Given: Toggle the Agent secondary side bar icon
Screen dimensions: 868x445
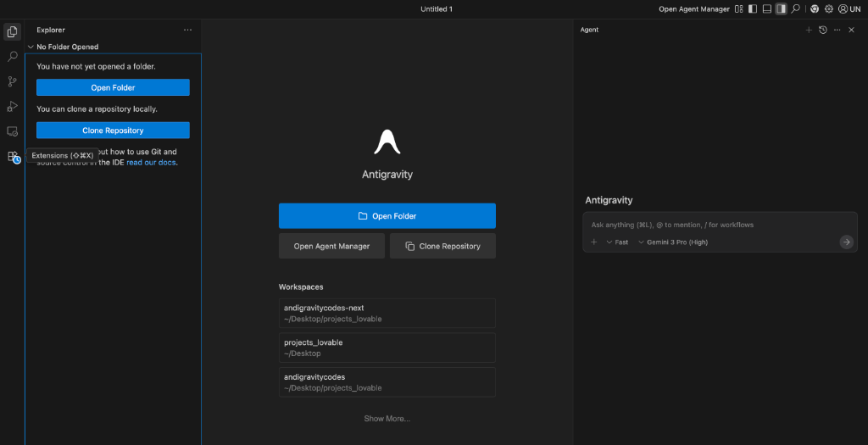Looking at the screenshot, I should coord(781,8).
